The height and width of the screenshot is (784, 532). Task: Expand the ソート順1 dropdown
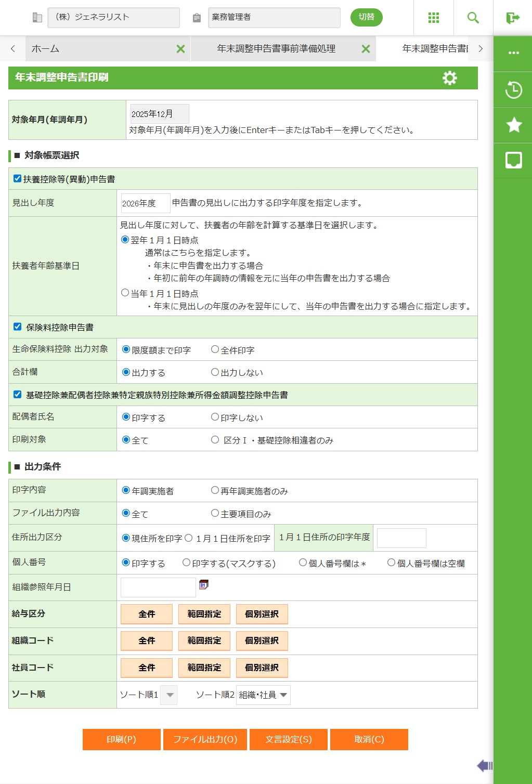(169, 695)
